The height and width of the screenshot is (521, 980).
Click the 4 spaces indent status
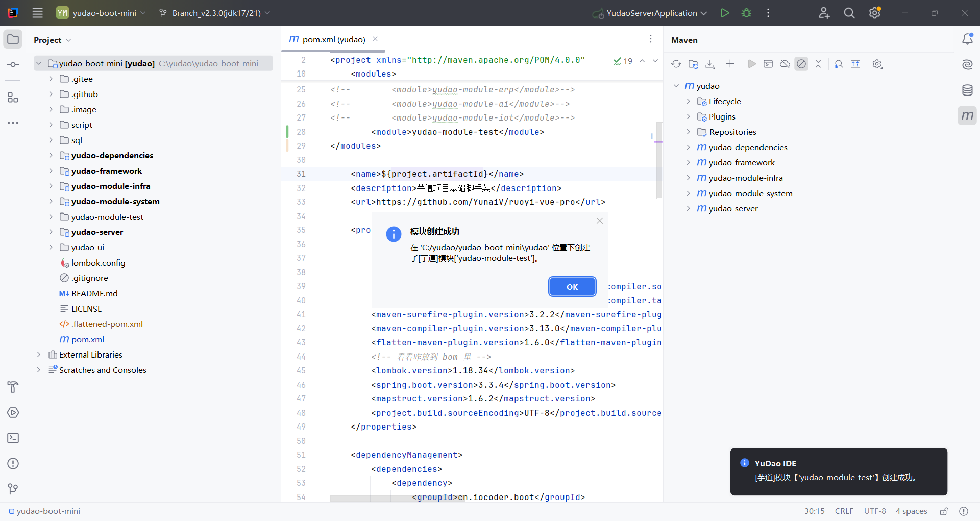tap(911, 511)
